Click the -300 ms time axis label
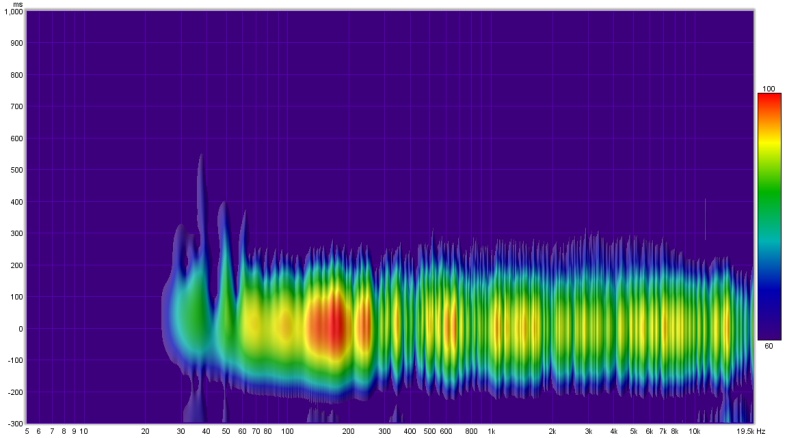The image size is (800, 438). (x=15, y=423)
